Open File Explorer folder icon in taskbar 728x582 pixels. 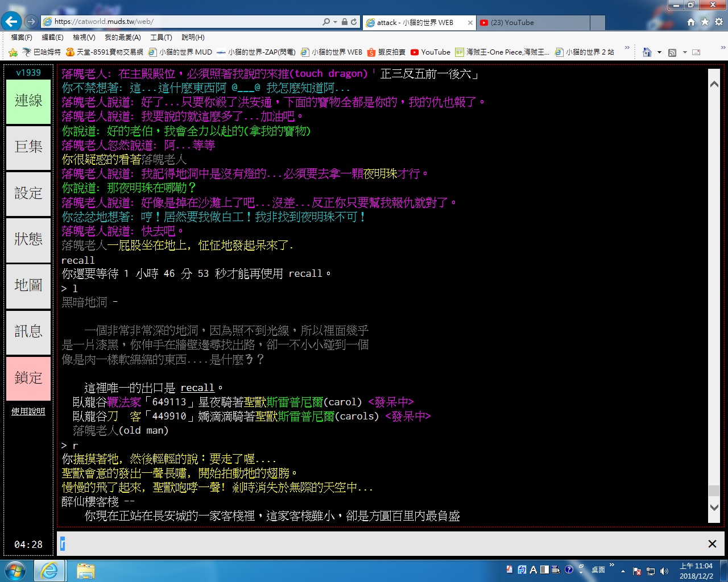tap(85, 571)
